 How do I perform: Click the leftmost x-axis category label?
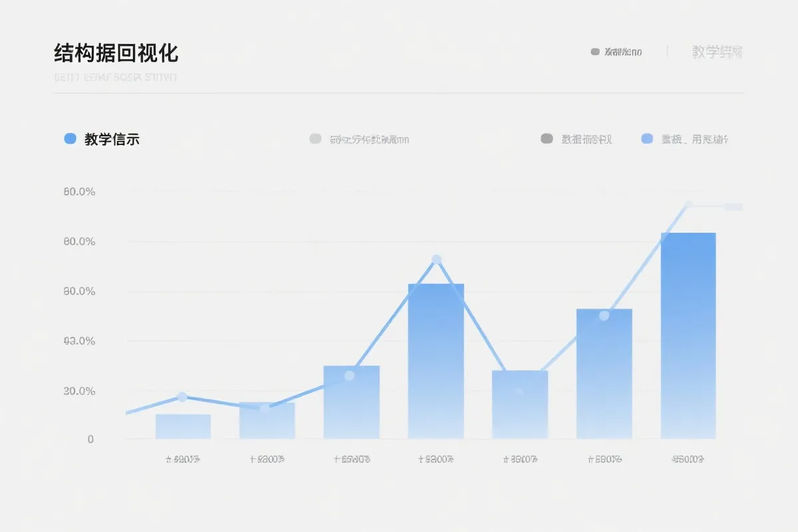tap(184, 458)
